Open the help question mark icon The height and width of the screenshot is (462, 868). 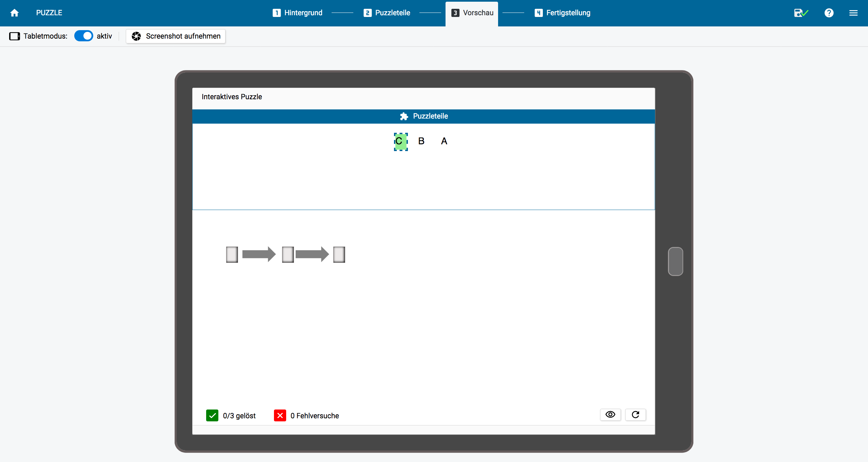pos(829,13)
